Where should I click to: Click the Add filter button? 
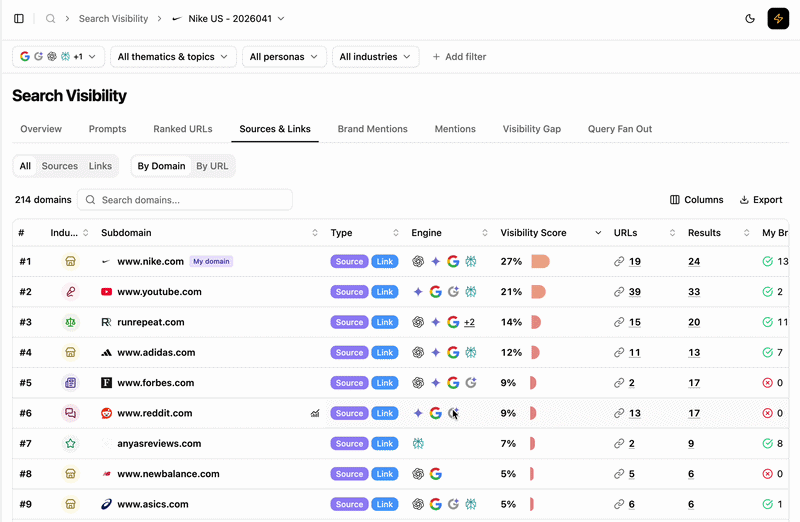click(x=459, y=57)
